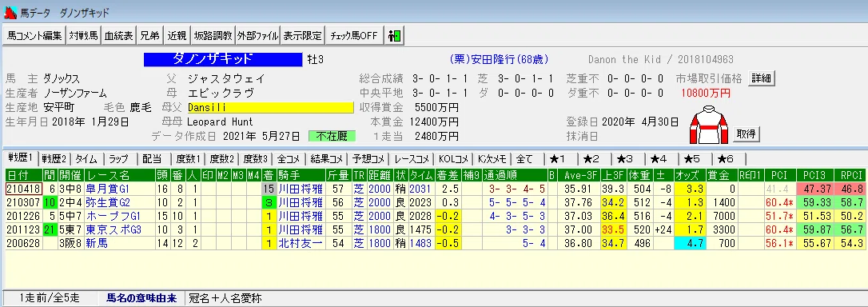This screenshot has width=868, height=307.
Task: Switch to the 度数2 tab
Action: click(x=223, y=159)
